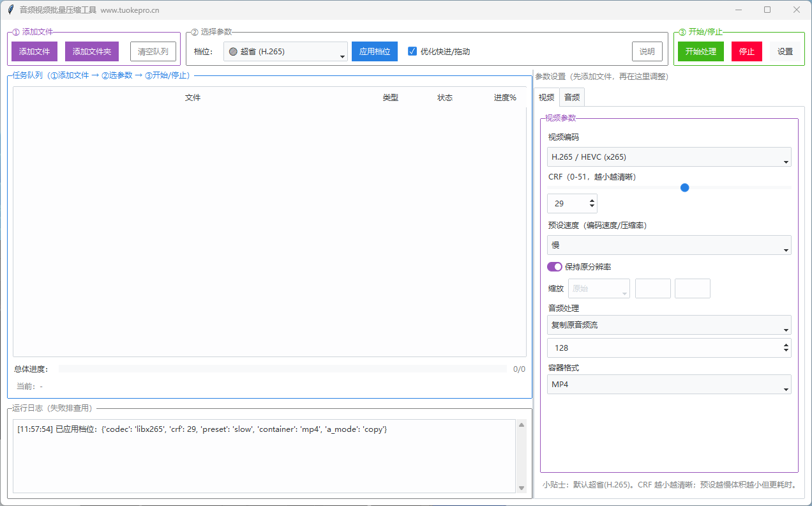Screen dimensions: 812x506
Task: Click the CRF value spinner arrows
Action: pos(592,204)
